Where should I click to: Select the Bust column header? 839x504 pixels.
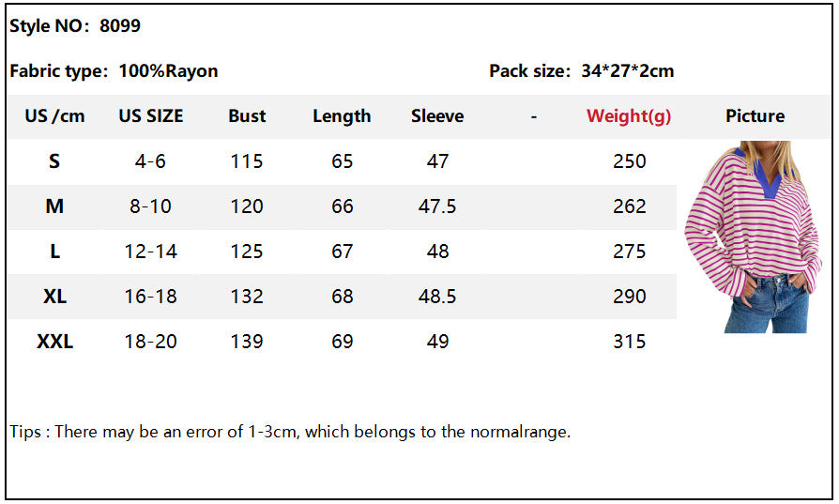point(247,116)
